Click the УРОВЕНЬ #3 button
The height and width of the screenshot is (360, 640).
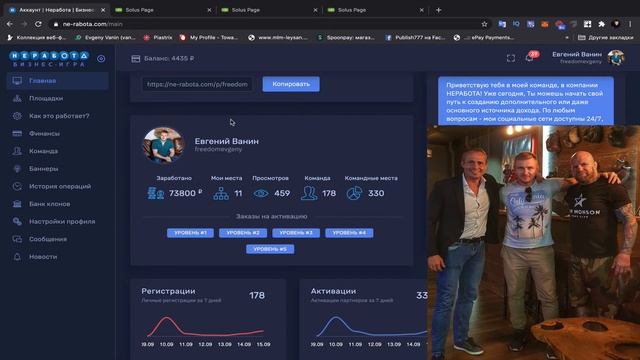(296, 233)
